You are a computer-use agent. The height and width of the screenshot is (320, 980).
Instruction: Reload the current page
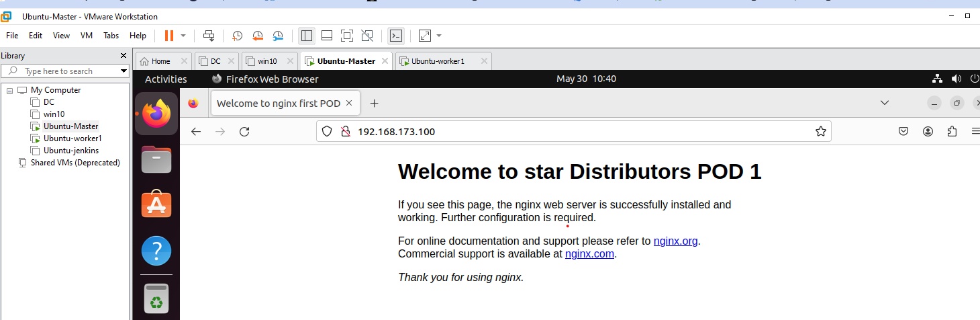tap(244, 132)
